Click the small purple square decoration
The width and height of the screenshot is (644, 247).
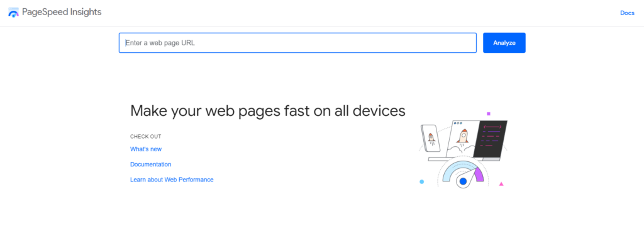click(488, 113)
